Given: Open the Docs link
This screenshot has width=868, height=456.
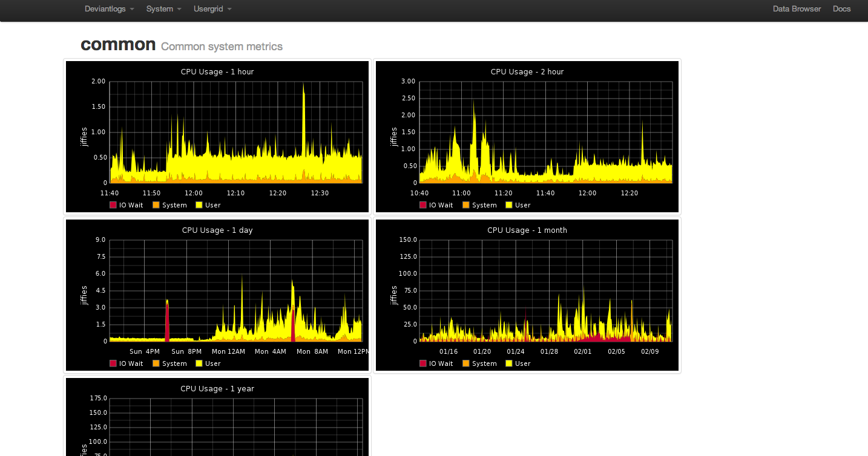Looking at the screenshot, I should click(841, 9).
